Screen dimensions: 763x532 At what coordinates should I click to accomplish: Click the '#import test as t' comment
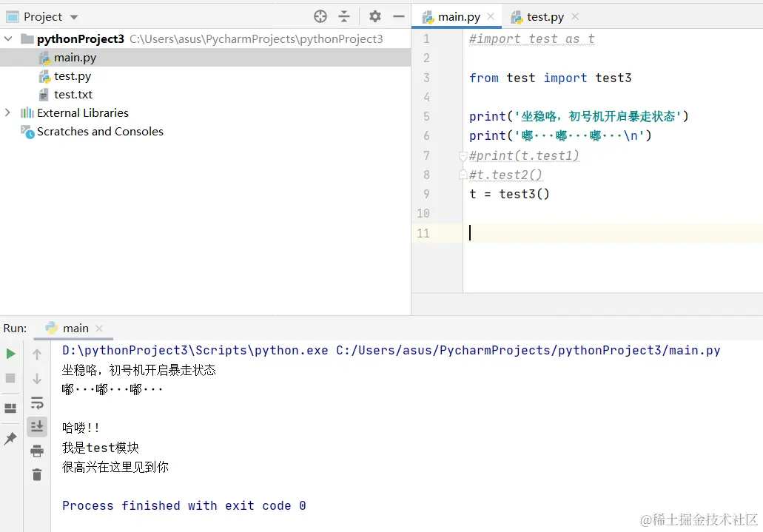tap(531, 39)
